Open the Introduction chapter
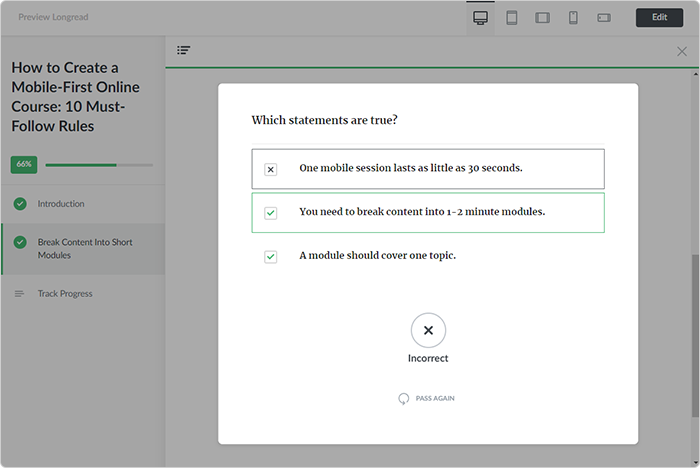 click(x=83, y=204)
